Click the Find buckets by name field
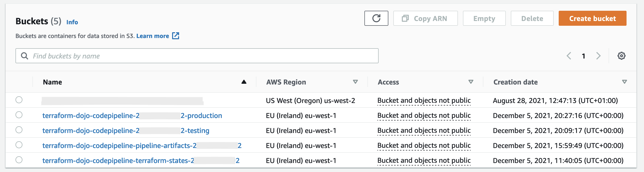644x172 pixels. [200, 56]
